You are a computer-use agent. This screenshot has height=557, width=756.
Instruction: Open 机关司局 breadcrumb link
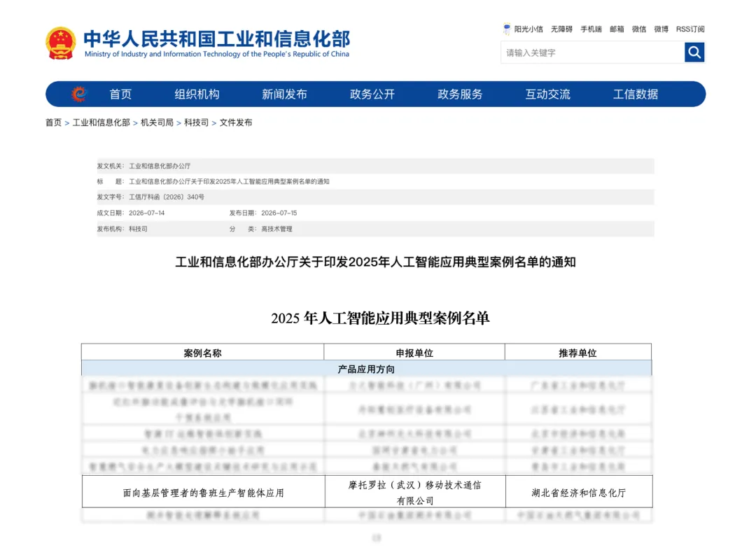tap(157, 122)
